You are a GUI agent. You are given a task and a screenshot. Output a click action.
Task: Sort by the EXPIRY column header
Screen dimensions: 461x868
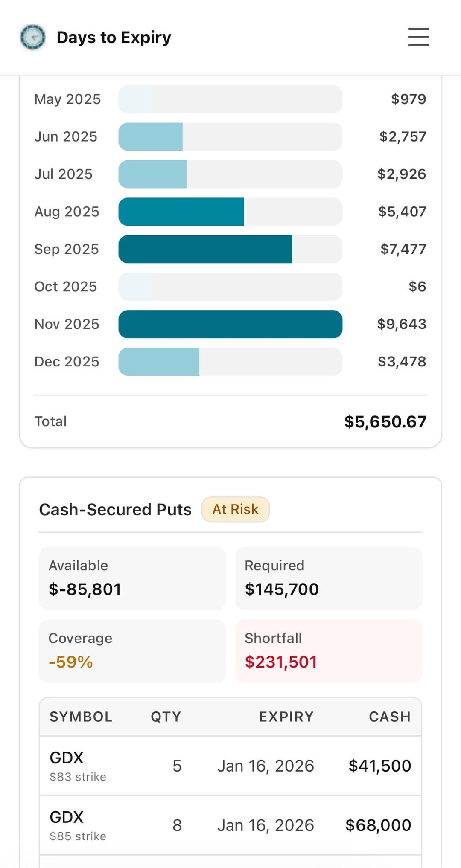coord(286,717)
